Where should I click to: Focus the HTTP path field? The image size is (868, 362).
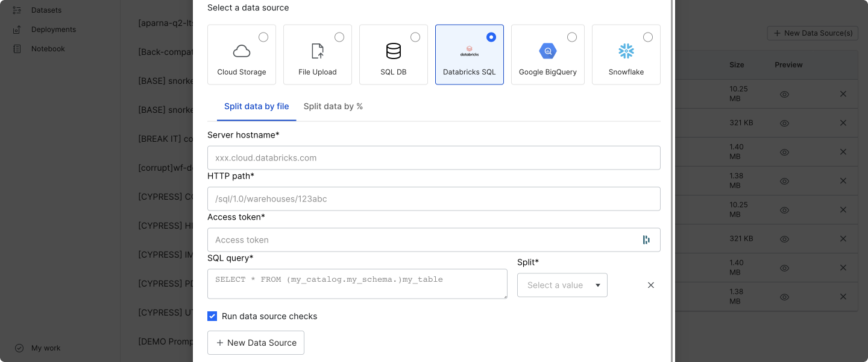[434, 199]
